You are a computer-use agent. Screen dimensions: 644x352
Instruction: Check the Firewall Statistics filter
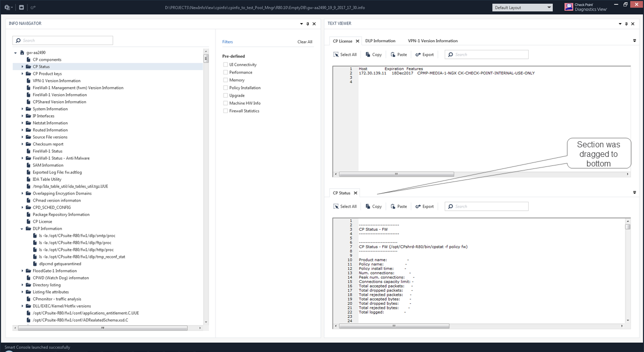coord(226,111)
